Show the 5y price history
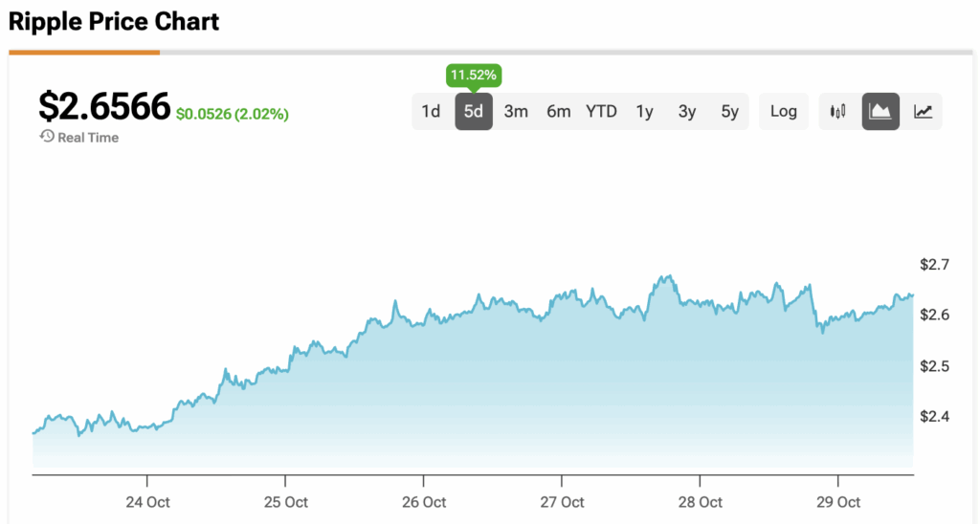Screen dimensions: 980x524 729,111
